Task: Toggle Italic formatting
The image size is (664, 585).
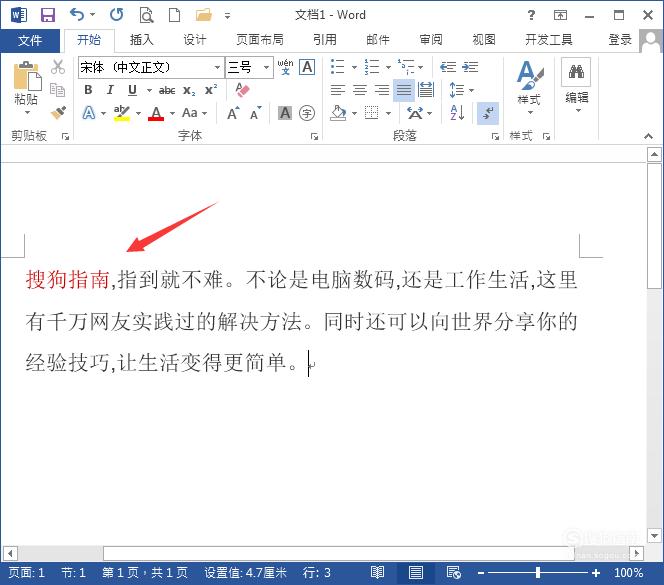Action: coord(110,90)
